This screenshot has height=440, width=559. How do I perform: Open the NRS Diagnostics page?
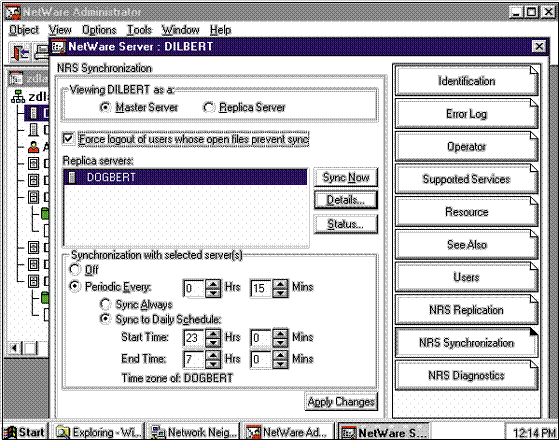466,375
